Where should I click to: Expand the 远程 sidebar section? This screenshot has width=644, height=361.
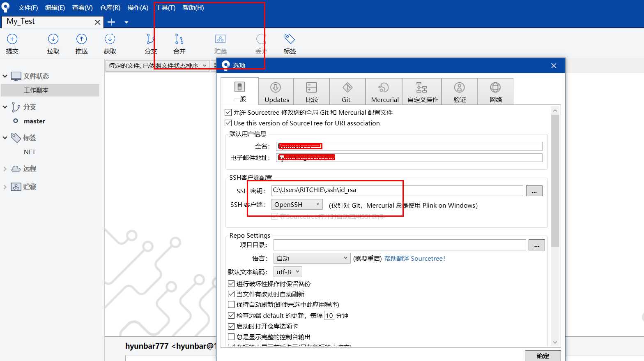pyautogui.click(x=5, y=169)
